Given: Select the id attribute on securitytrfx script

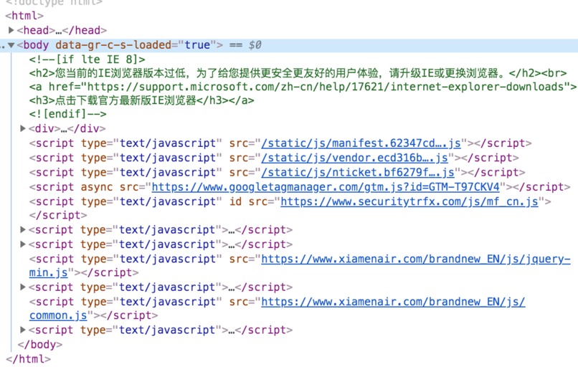Looking at the screenshot, I should tap(235, 202).
